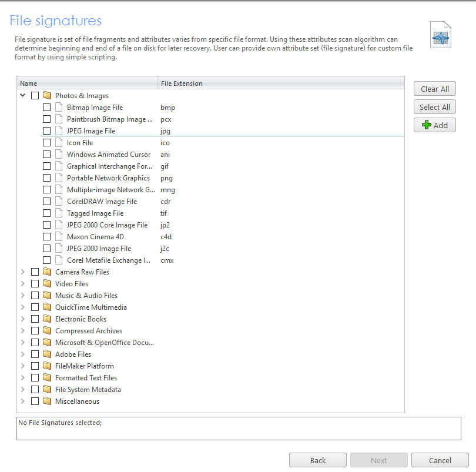Enable the checkbox for JPEG Image File
The height and width of the screenshot is (472, 476).
click(46, 130)
